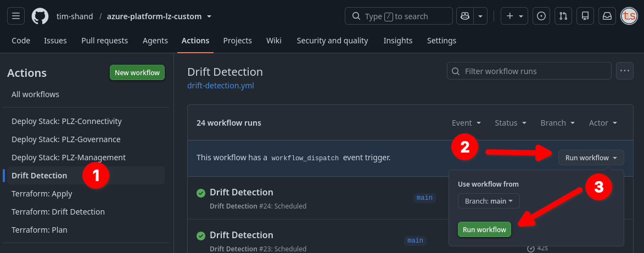The height and width of the screenshot is (253, 644).
Task: Click the main branch label on run #24
Action: 424,198
